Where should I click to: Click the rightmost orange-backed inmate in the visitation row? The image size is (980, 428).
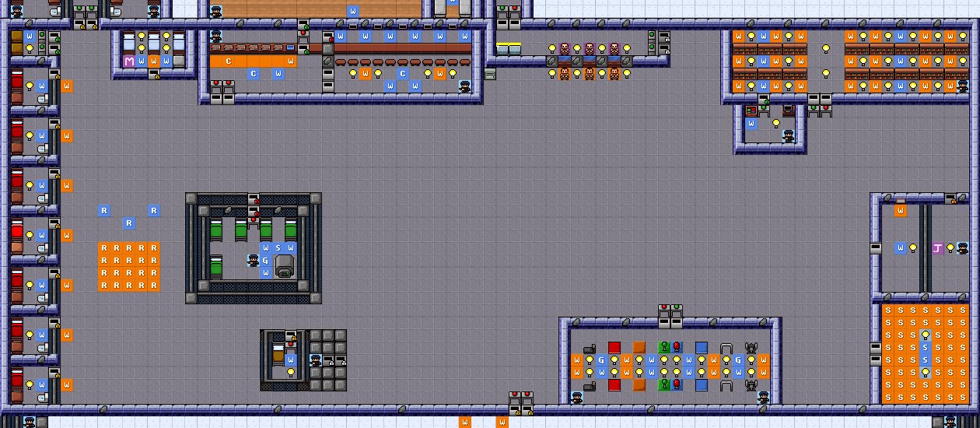pyautogui.click(x=614, y=73)
